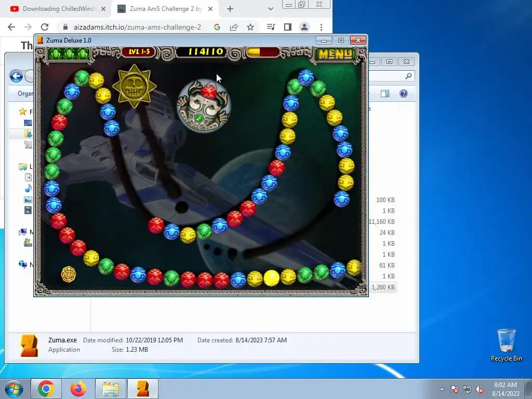The width and height of the screenshot is (532, 399).
Task: Click the Zuma Deluxe title bar icon
Action: click(x=40, y=41)
